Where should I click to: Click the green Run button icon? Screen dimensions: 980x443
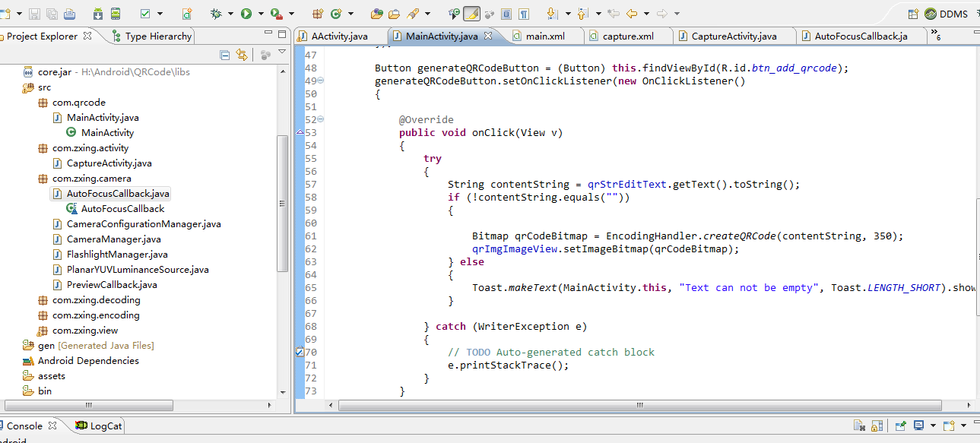[x=246, y=14]
